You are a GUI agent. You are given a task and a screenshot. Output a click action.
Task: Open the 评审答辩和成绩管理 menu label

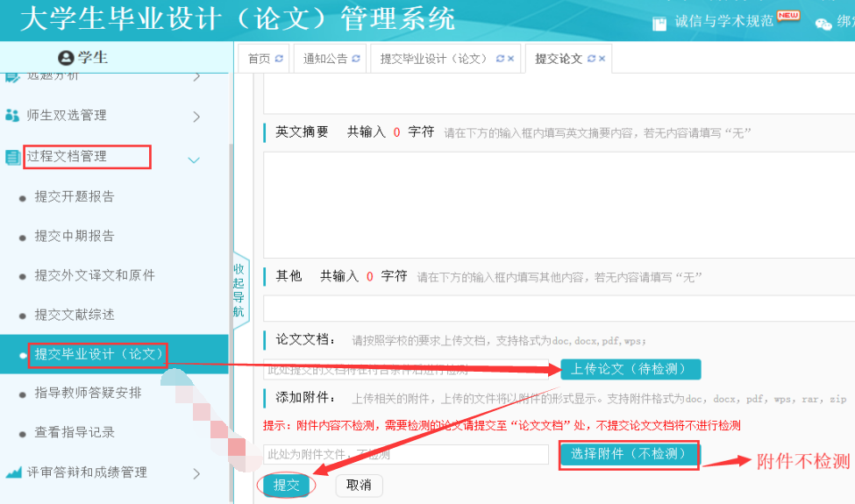point(87,472)
